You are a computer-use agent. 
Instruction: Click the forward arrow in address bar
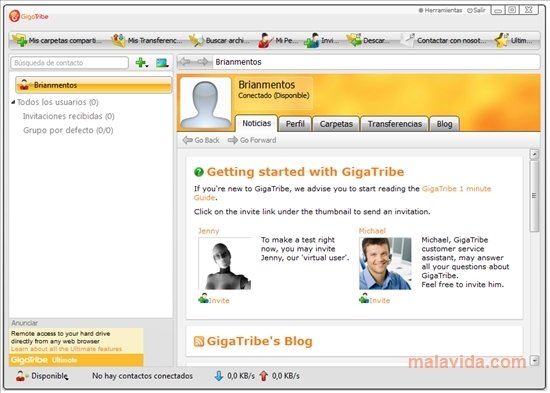pos(203,62)
